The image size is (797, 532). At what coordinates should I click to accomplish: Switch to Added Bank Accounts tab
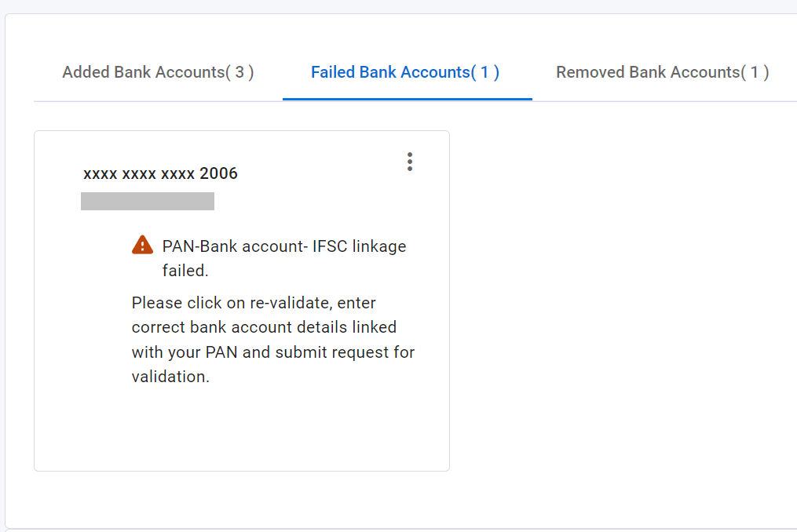point(158,72)
